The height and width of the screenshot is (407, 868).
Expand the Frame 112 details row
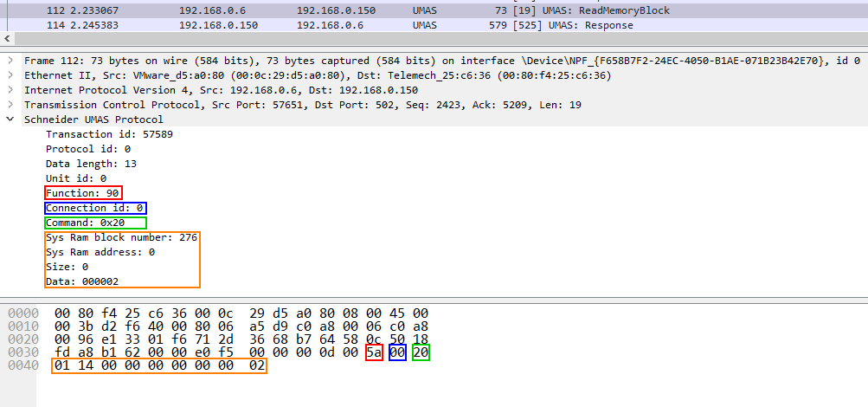coord(10,61)
